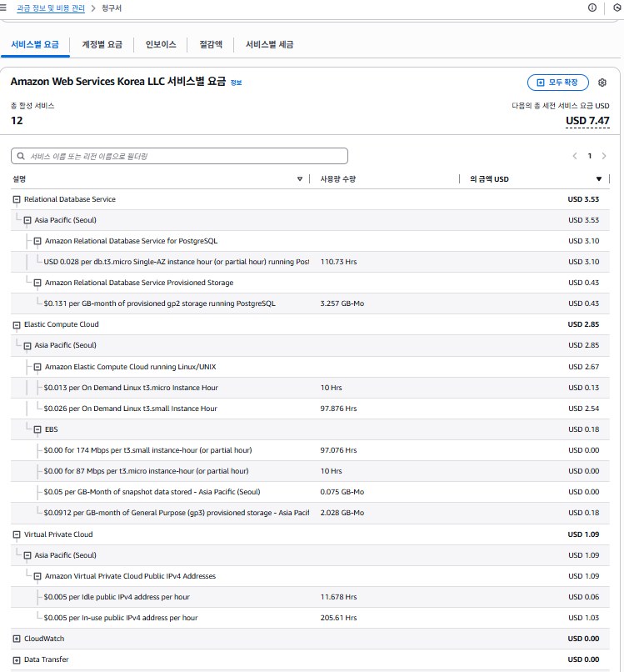Collapse Virtual Private Cloud row
Viewport: 624px width, 672px height.
[17, 534]
